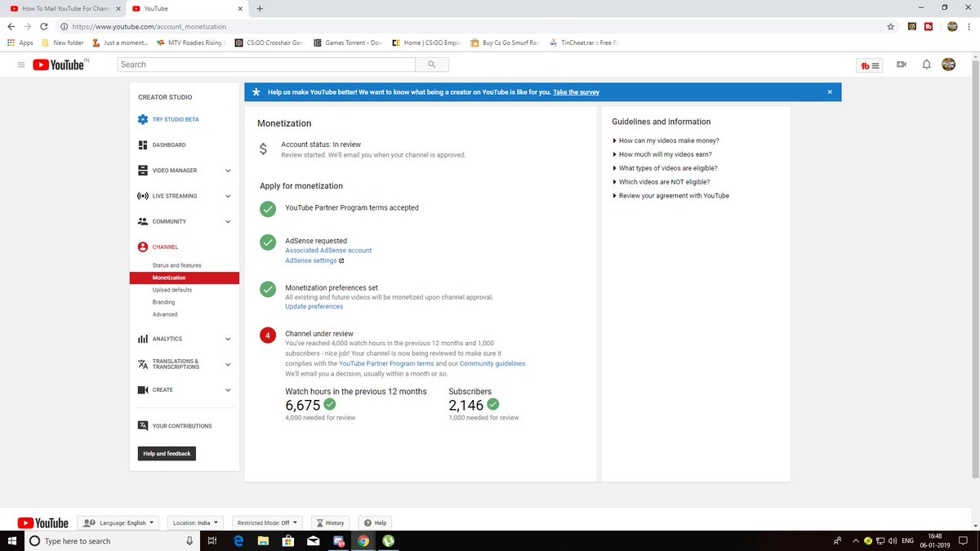Open the TubeBuddy menu icon in header
The width and height of the screenshot is (980, 551).
[x=871, y=65]
